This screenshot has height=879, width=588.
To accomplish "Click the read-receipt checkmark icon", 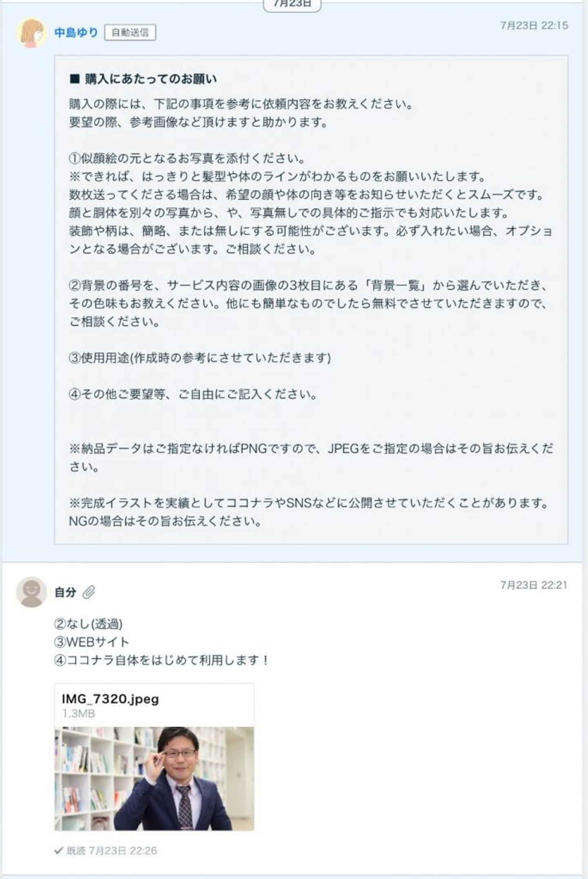I will pos(58,850).
